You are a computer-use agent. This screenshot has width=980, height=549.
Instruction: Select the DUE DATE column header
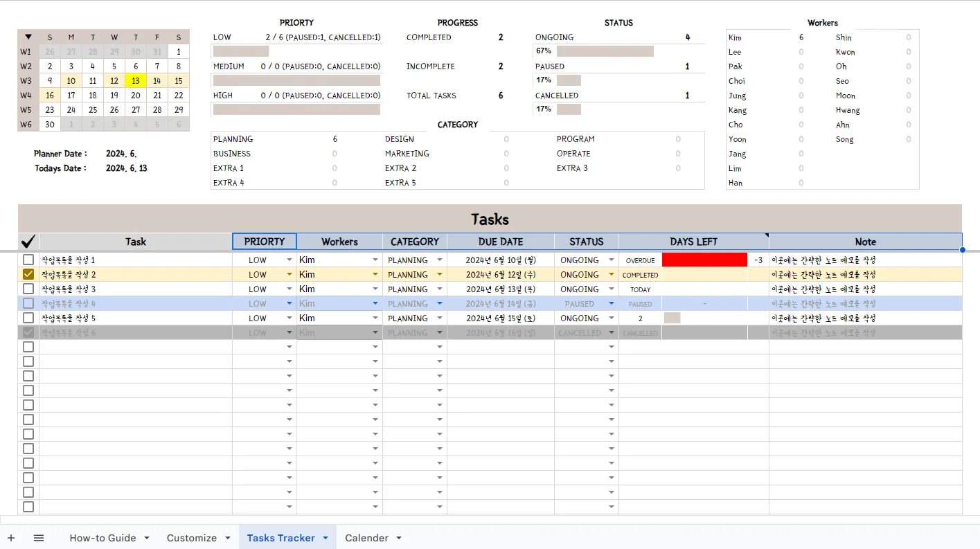pos(501,242)
